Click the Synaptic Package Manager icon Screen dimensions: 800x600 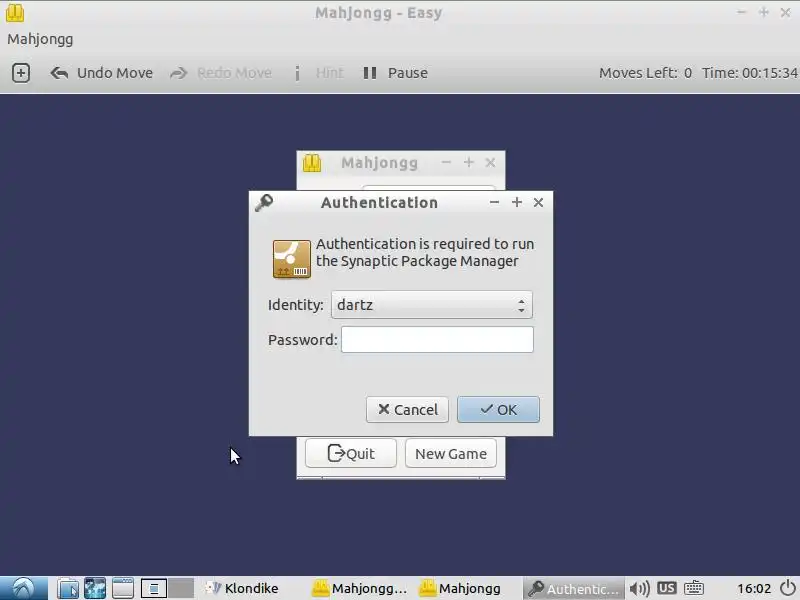click(x=291, y=259)
